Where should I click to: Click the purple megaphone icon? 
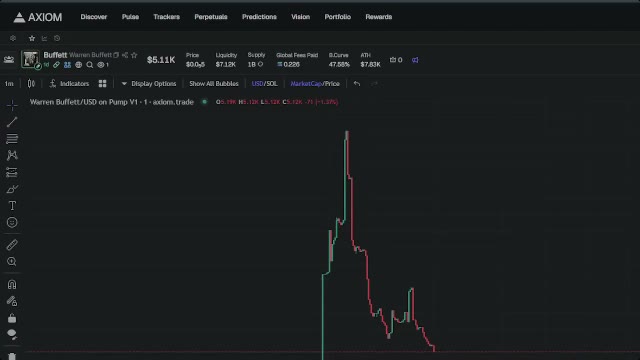coord(415,60)
